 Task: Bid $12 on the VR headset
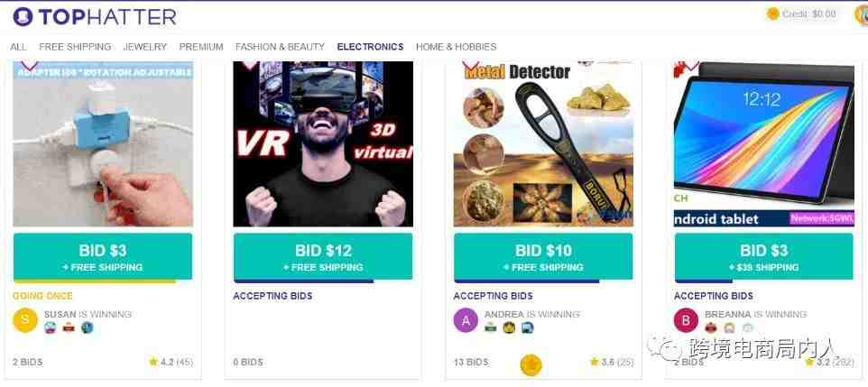(x=323, y=256)
